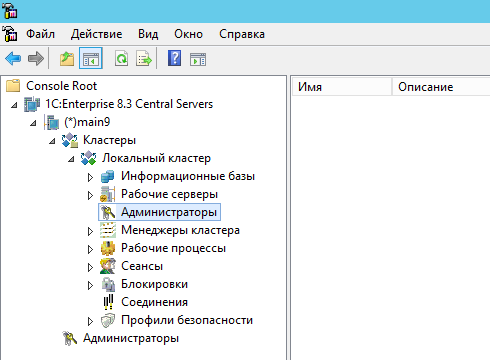Select the Профили безопасности label

point(187,320)
